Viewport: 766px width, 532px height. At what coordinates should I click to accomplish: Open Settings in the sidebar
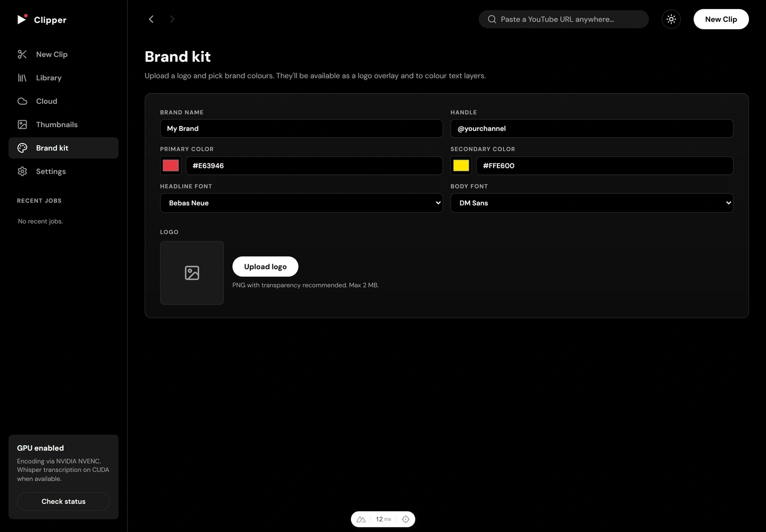coord(63,171)
